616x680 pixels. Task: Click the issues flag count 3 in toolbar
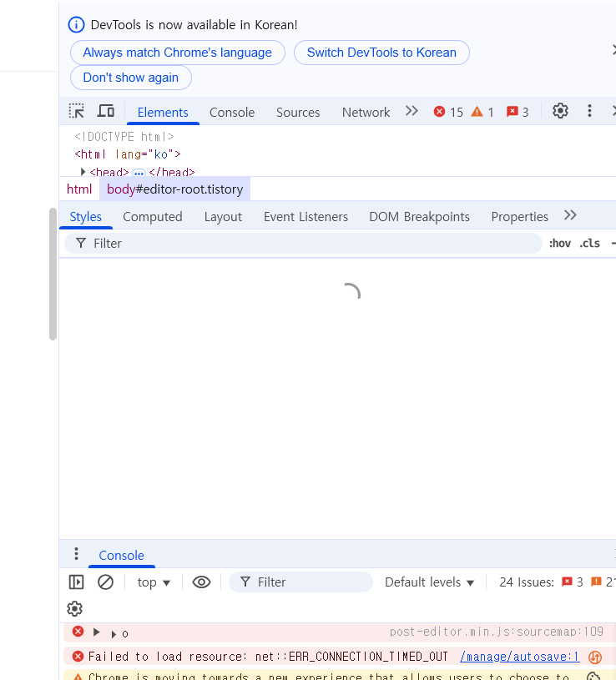click(x=518, y=112)
